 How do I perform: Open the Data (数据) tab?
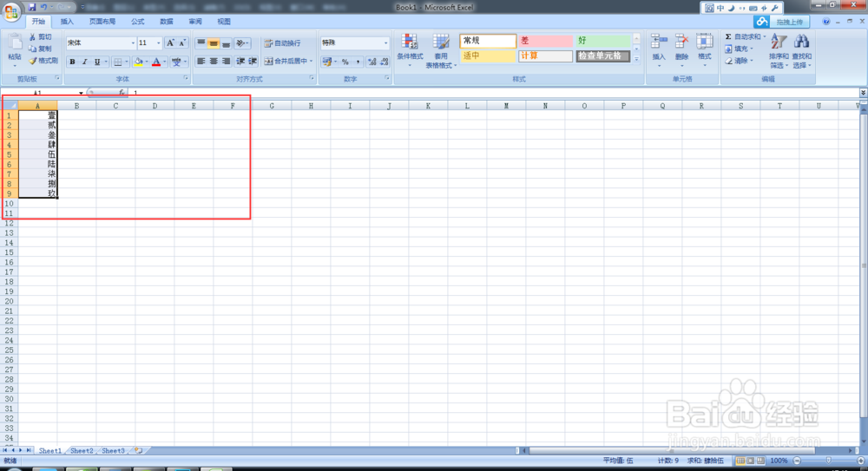coord(167,22)
